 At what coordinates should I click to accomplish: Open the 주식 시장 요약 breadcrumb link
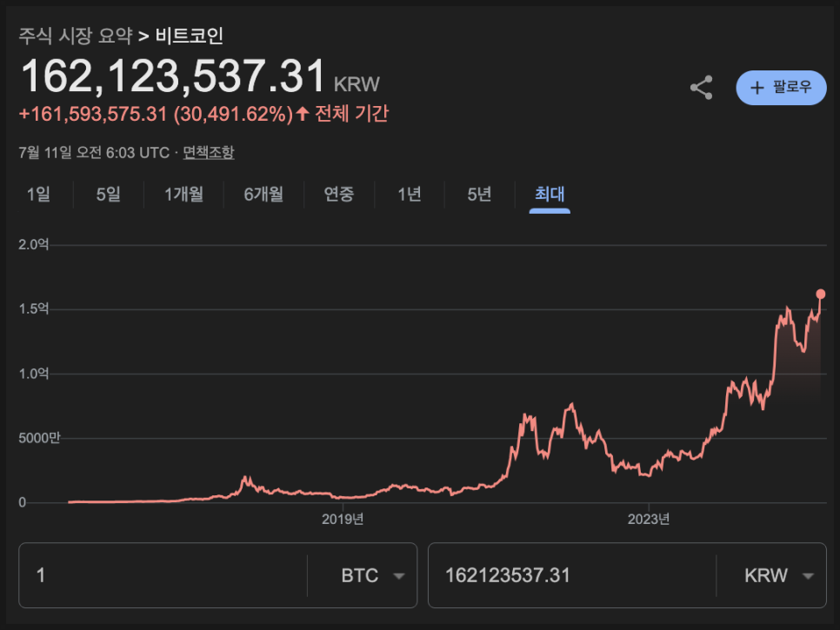click(75, 36)
